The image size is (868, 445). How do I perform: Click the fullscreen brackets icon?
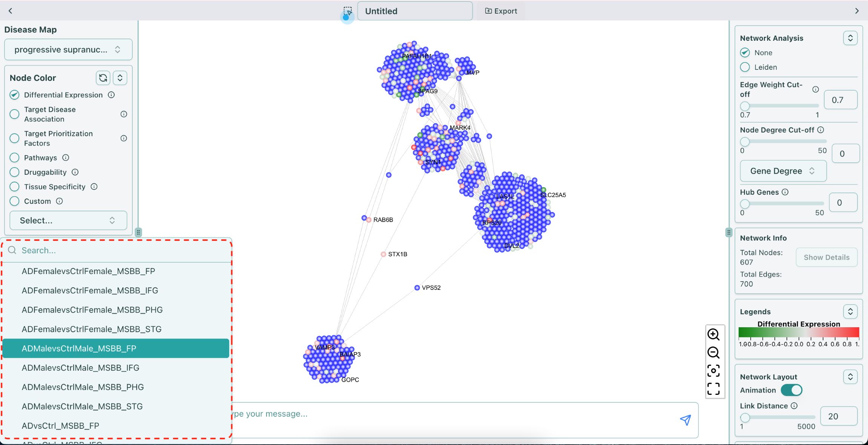click(713, 388)
